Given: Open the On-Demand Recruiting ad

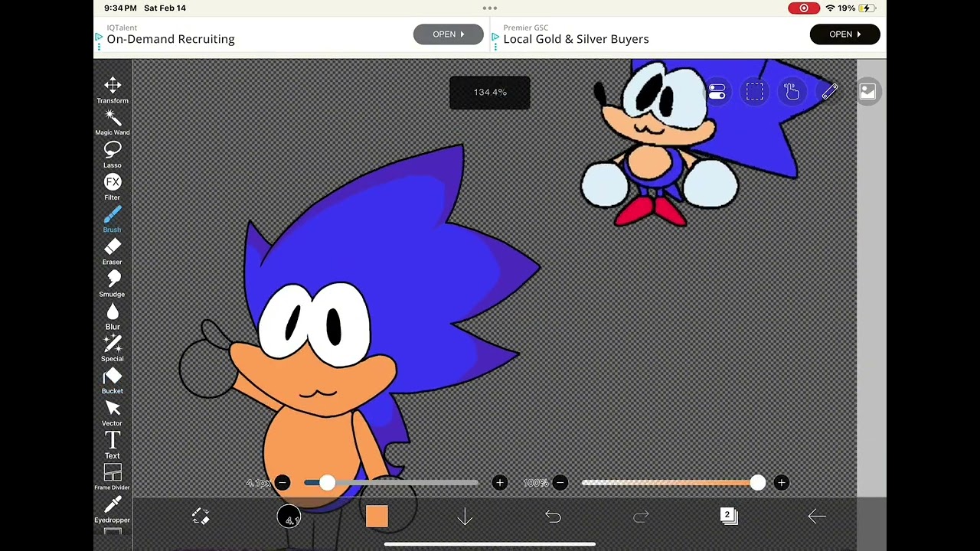Looking at the screenshot, I should click(448, 34).
